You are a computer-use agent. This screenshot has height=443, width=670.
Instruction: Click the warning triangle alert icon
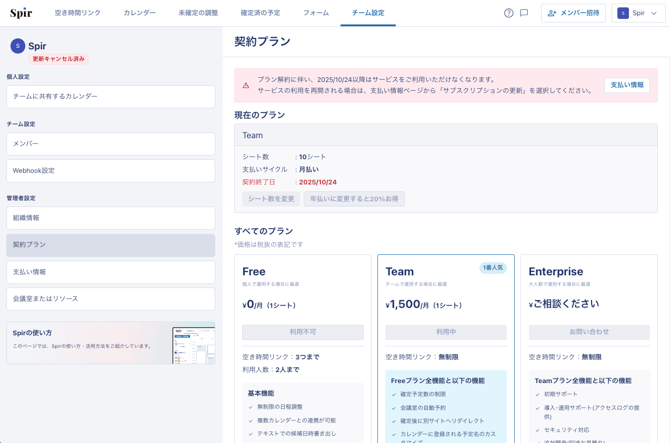246,85
